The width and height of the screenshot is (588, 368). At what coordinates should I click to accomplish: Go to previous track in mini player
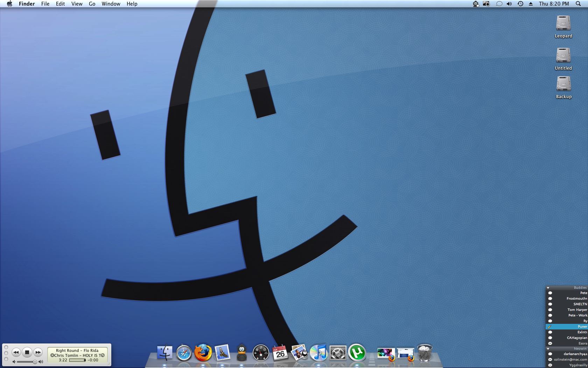tap(16, 352)
